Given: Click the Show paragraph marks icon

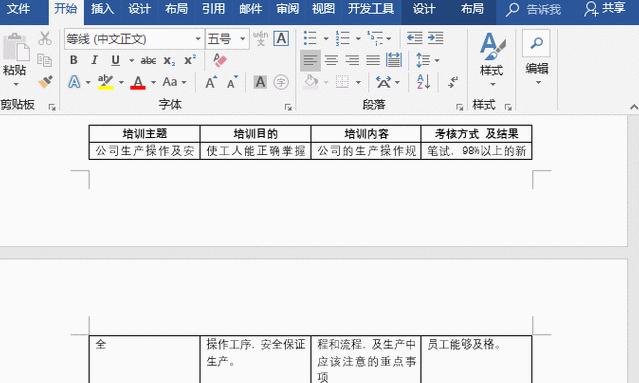Looking at the screenshot, I should click(452, 82).
